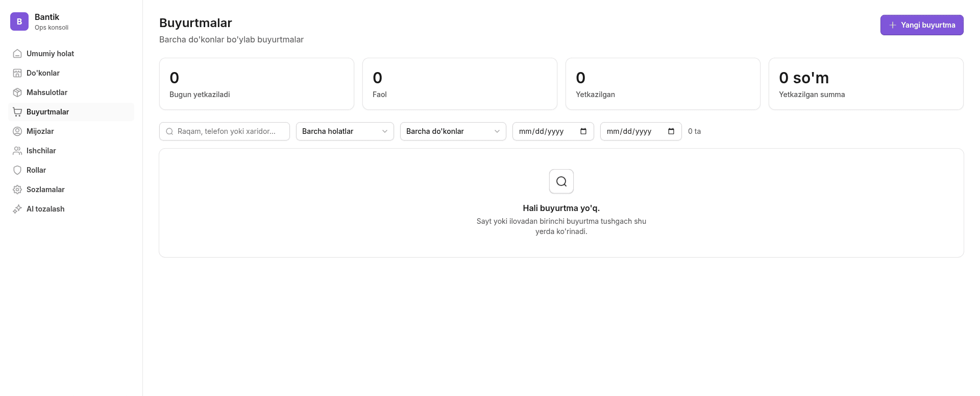Expand the Barcha do'konlar dropdown

pyautogui.click(x=453, y=131)
